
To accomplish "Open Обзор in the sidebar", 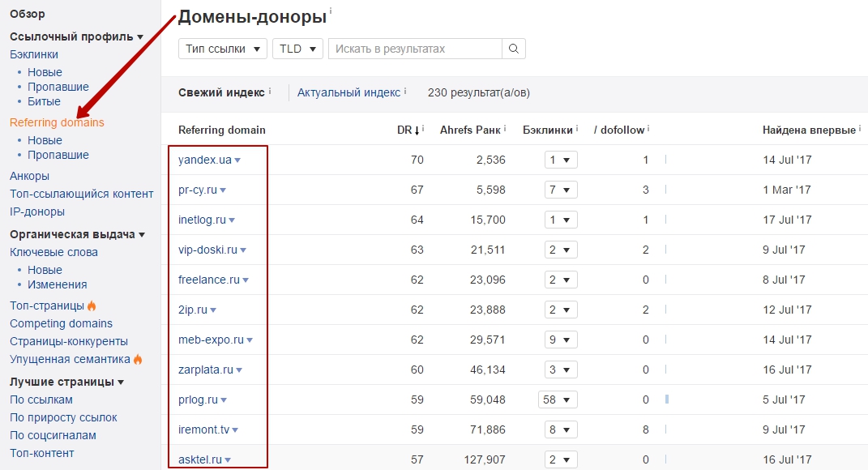I will [x=27, y=14].
